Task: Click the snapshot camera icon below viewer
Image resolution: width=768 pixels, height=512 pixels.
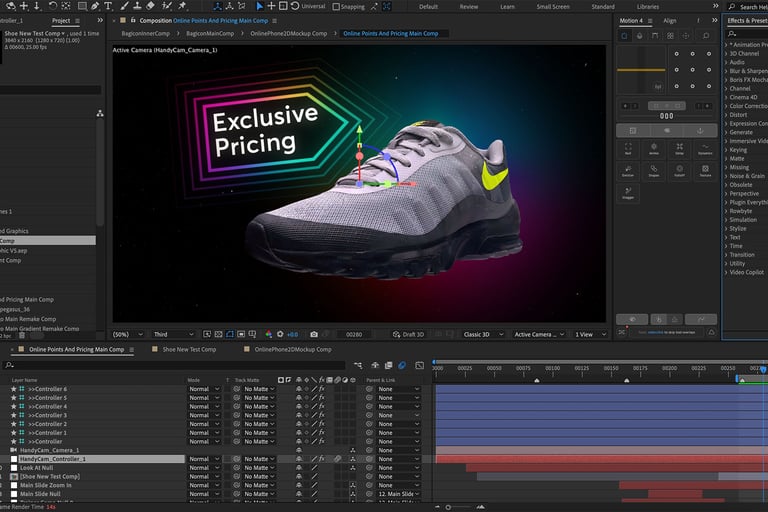Action: tap(314, 334)
